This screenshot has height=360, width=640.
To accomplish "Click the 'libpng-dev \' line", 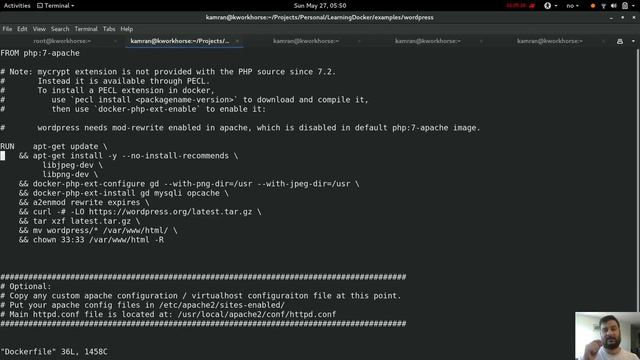I will (x=70, y=175).
